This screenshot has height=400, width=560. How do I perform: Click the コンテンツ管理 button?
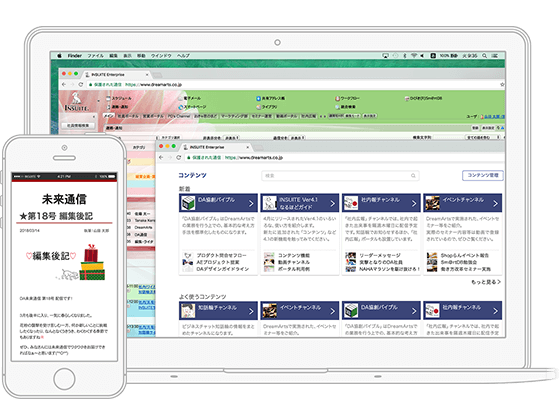[483, 175]
